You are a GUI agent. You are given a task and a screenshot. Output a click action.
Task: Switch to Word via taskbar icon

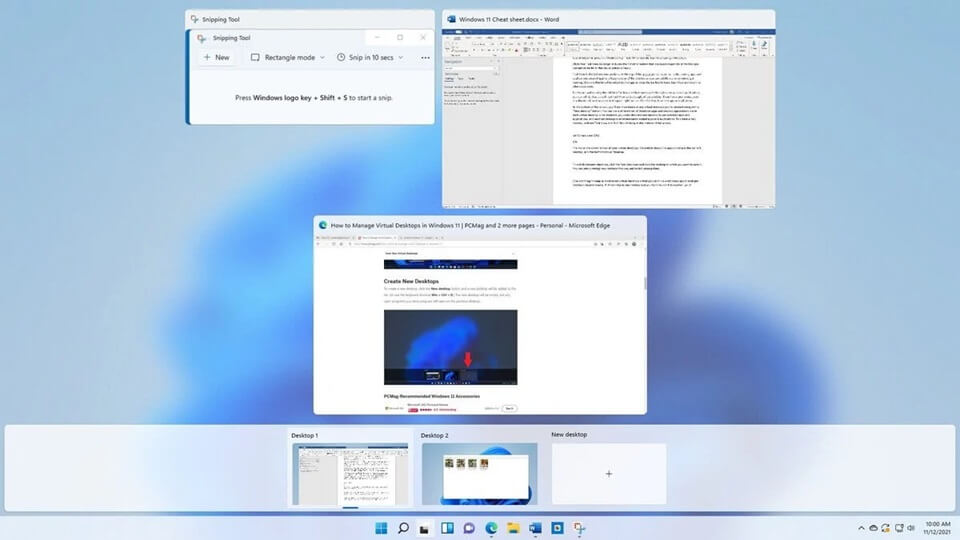[x=535, y=528]
